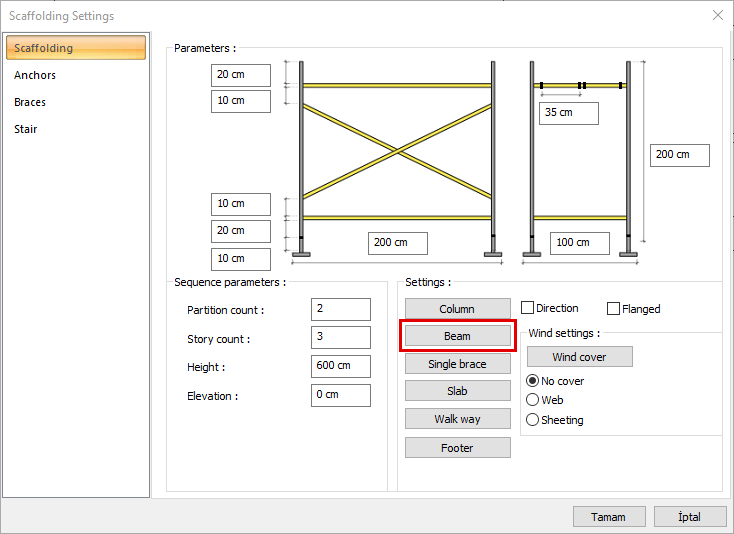
Task: Select the Web wind cover option
Action: click(533, 400)
